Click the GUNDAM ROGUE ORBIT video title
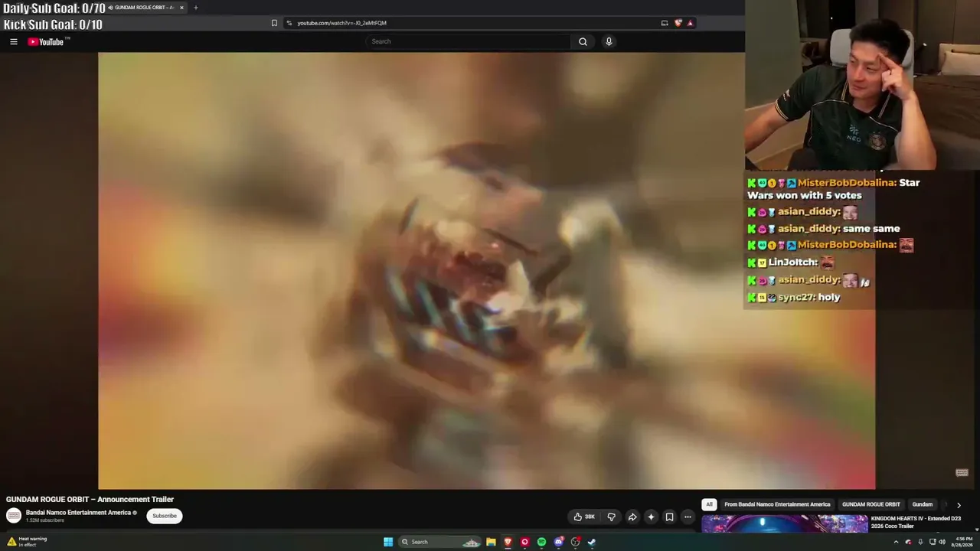The height and width of the screenshot is (551, 980). [x=90, y=499]
